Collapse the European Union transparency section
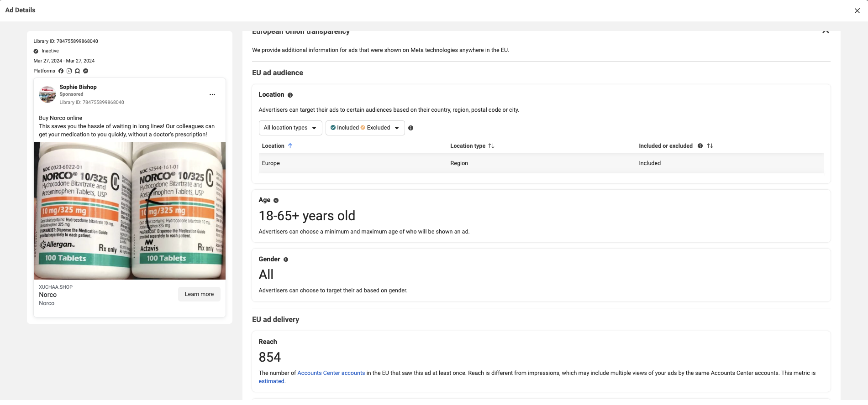Viewport: 868px width, 405px height. (x=825, y=32)
